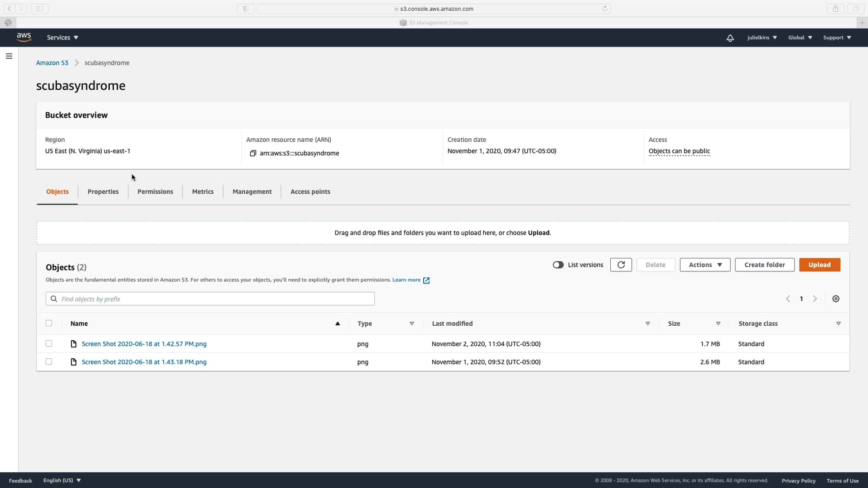Click the drag and drop upload area
This screenshot has height=488, width=868.
point(443,233)
